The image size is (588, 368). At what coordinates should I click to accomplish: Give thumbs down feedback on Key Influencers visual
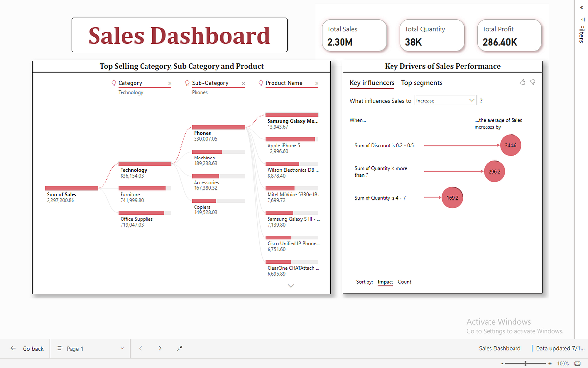[x=533, y=82]
